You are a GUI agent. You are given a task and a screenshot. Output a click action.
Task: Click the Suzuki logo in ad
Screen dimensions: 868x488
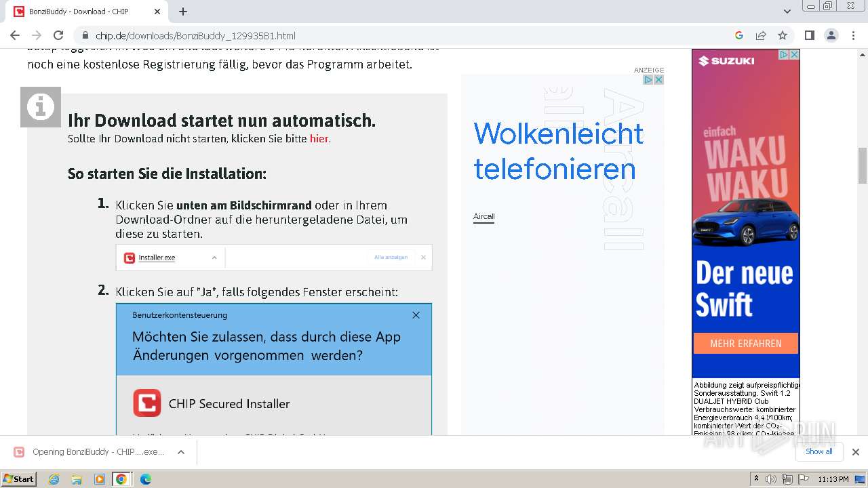pyautogui.click(x=726, y=61)
